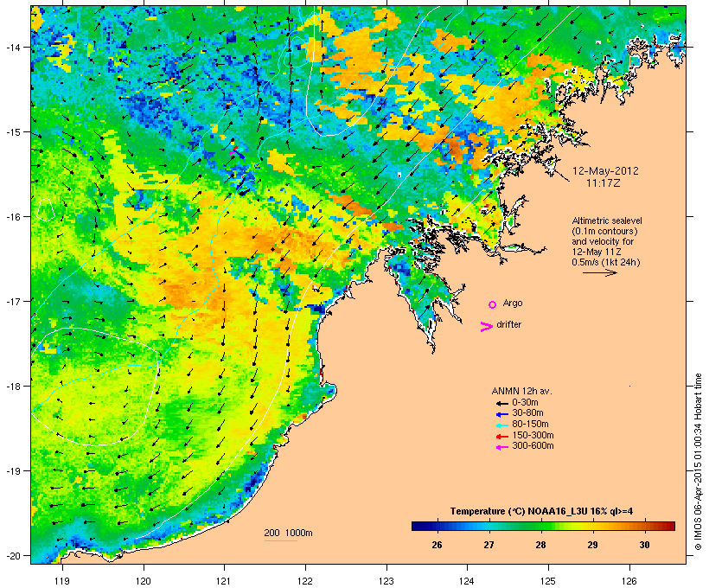Click the colorbar value 29
Screen dimensions: 709x588
593,545
